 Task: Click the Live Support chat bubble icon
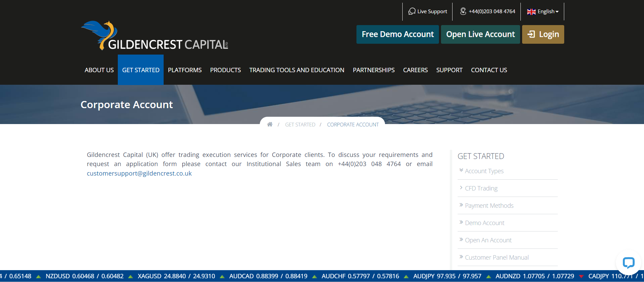412,12
